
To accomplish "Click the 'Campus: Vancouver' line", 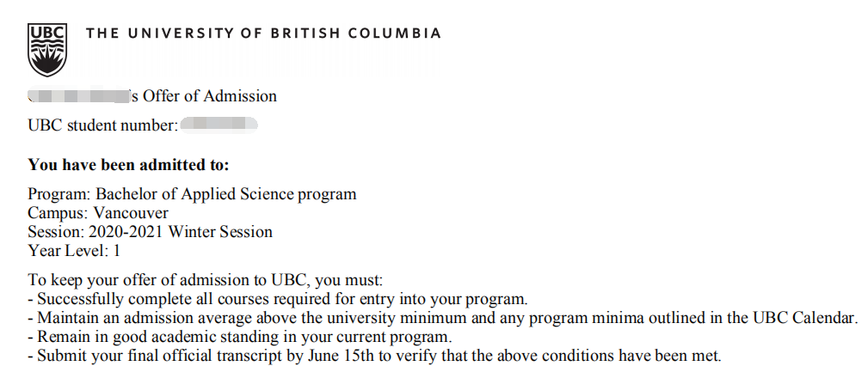I will (x=98, y=213).
